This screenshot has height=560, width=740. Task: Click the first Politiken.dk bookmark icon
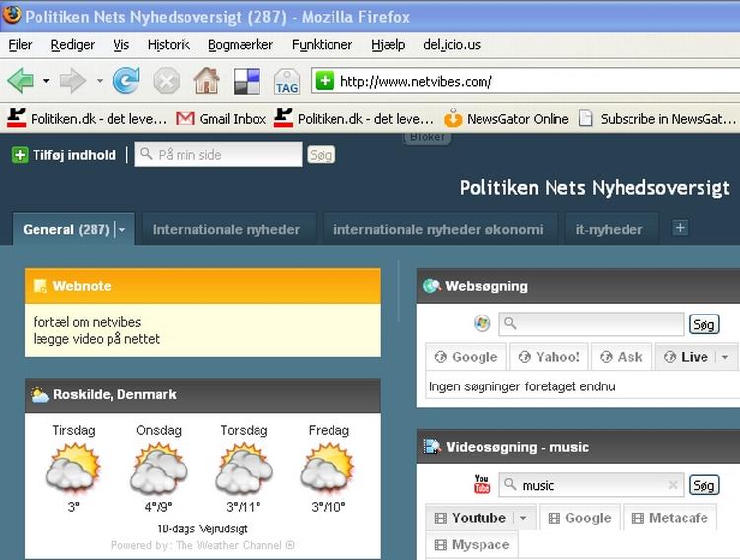(16, 118)
